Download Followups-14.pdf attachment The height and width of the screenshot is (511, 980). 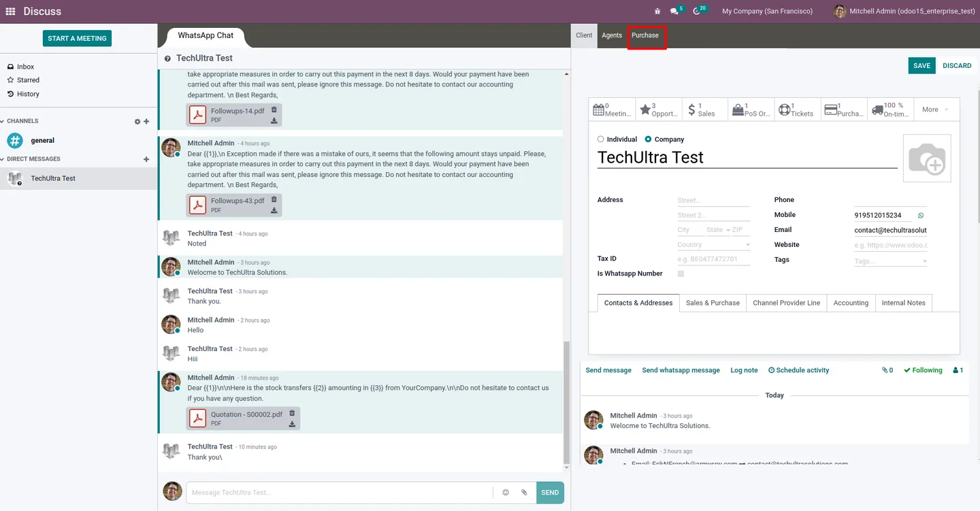[x=274, y=120]
